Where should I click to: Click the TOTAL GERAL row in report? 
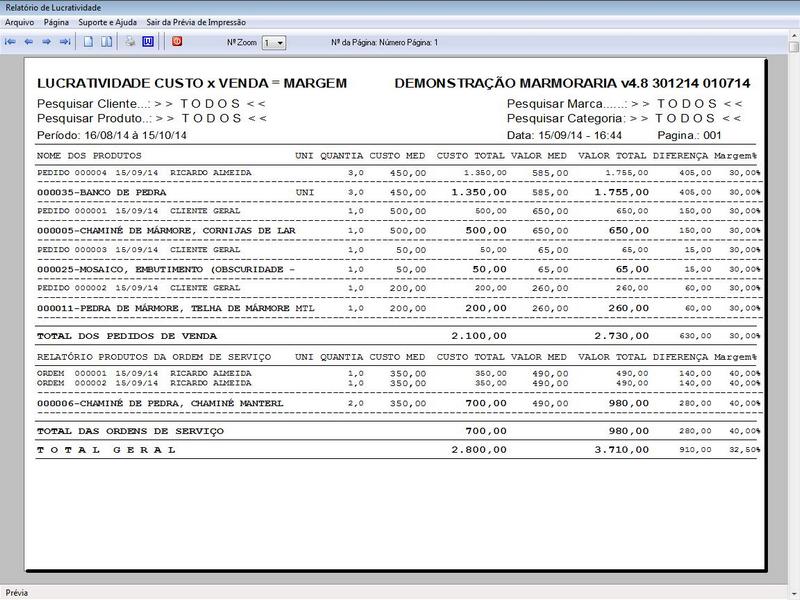tap(106, 450)
